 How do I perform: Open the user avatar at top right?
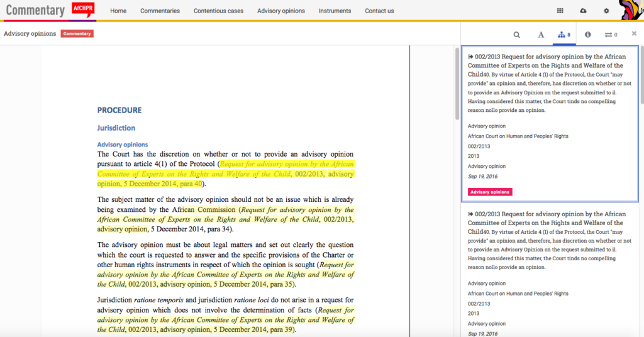[x=631, y=10]
